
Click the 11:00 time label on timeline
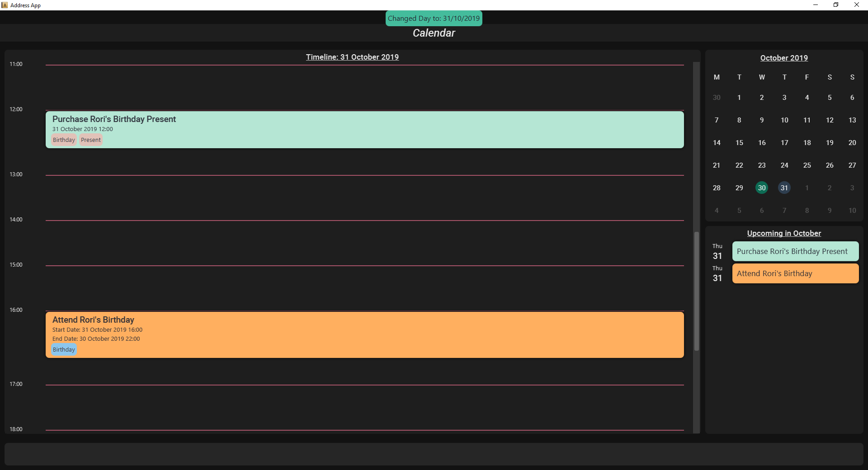click(x=16, y=64)
